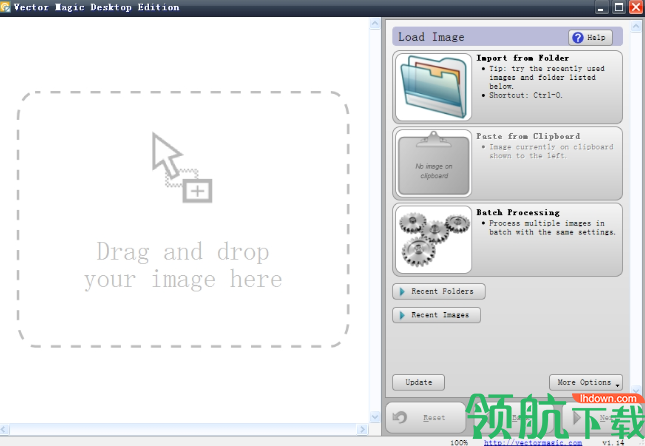Viewport: 645px width, 446px height.
Task: Click the Vector Magic title bar app icon
Action: [5, 7]
